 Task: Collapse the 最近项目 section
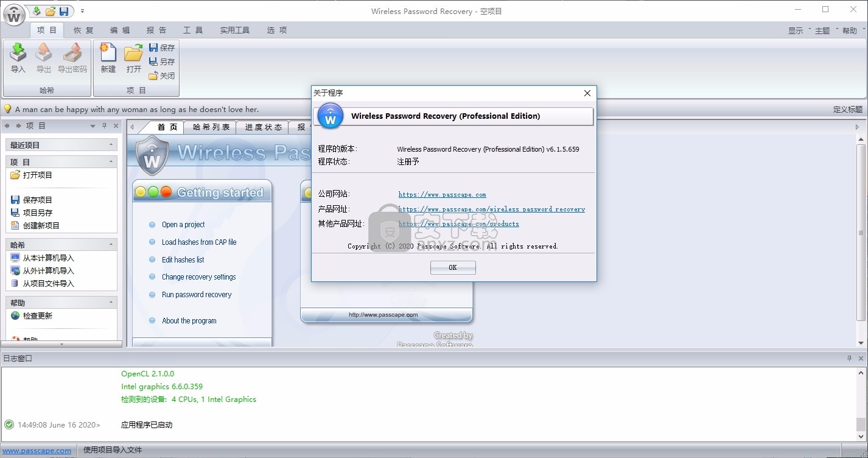tap(111, 145)
